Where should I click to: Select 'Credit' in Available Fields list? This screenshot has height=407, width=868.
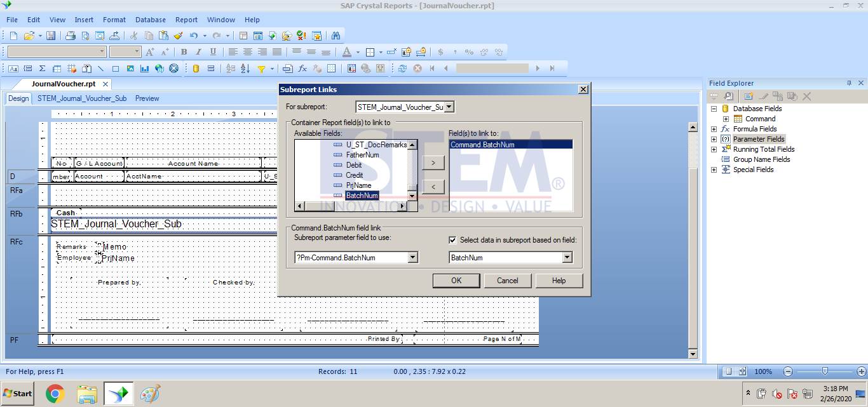point(355,175)
